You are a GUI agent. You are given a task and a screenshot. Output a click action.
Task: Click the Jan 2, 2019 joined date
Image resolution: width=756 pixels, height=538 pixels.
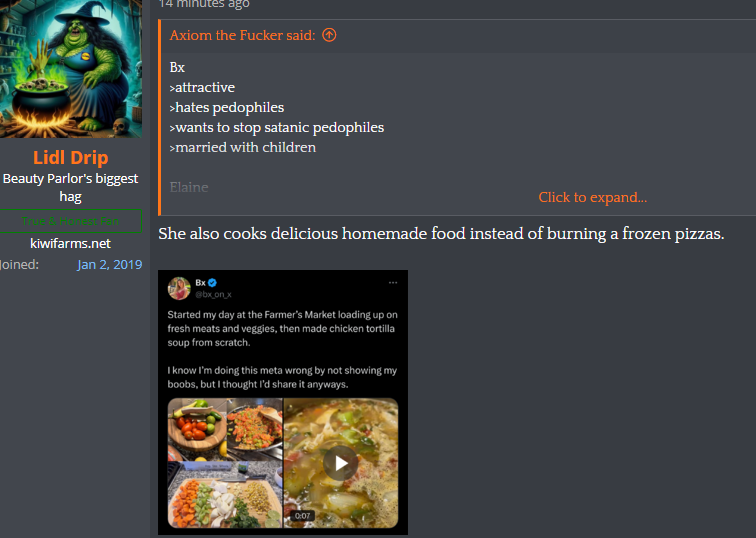click(x=109, y=265)
